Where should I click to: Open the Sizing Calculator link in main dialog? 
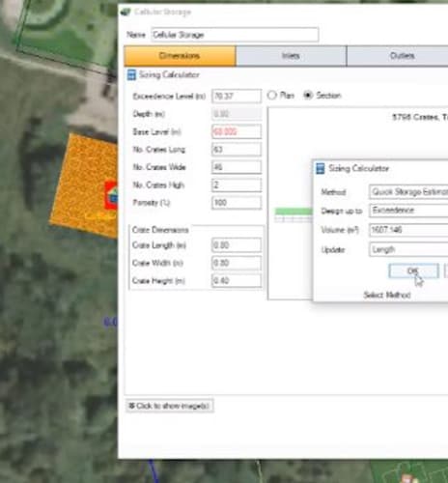coord(169,74)
